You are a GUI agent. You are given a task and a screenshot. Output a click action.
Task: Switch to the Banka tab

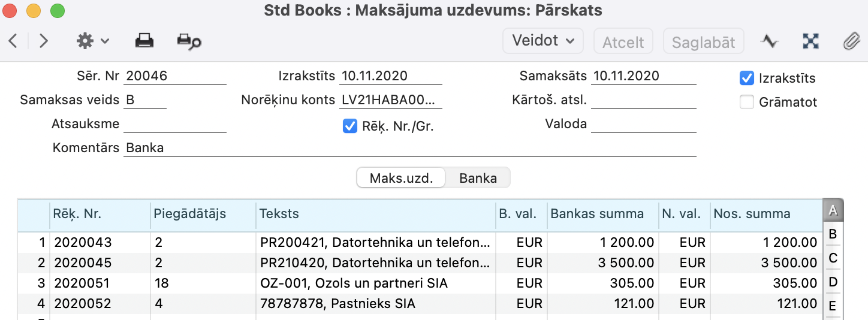point(478,178)
